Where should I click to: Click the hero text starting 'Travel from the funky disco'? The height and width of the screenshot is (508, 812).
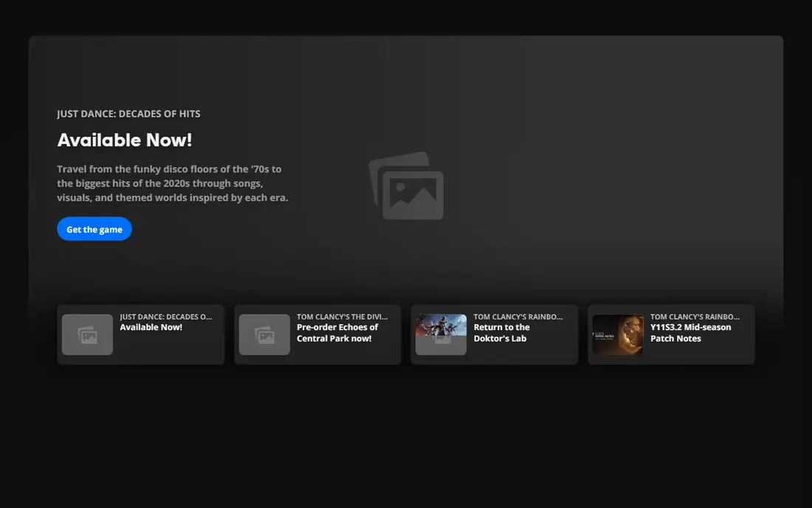173,183
